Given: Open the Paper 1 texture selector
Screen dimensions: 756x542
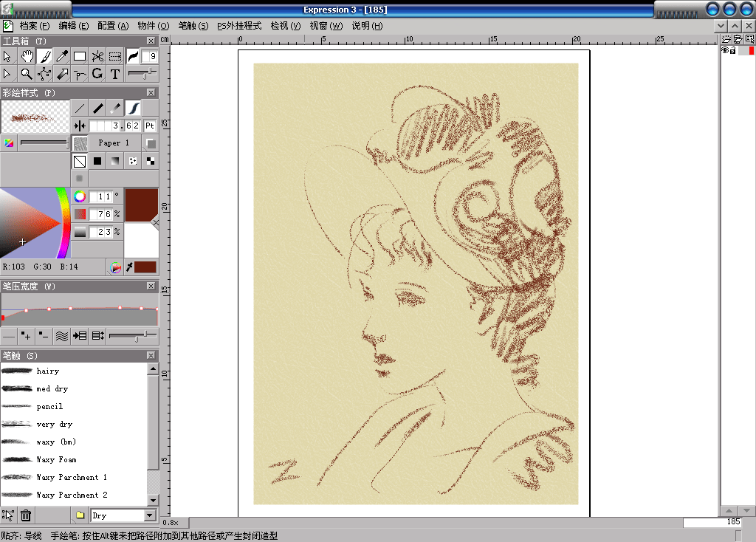Looking at the screenshot, I should pos(114,143).
